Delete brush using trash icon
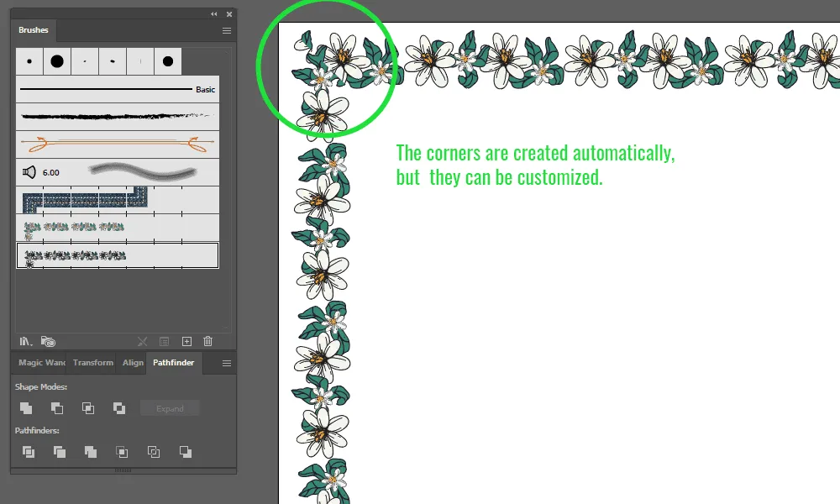840x504 pixels. [x=207, y=341]
